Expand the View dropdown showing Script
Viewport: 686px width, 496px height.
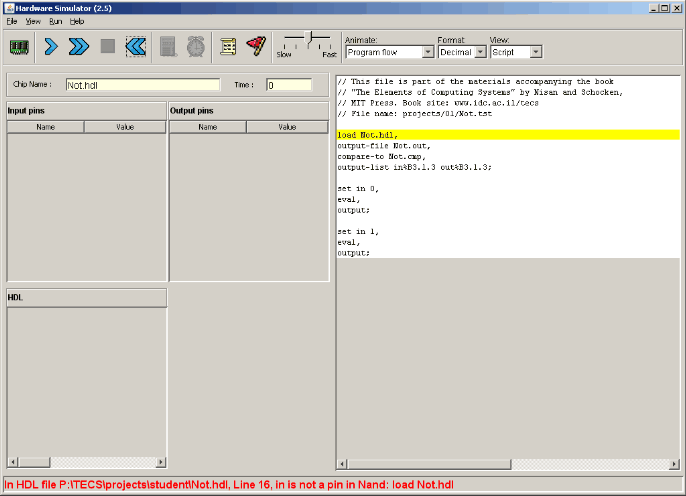(515, 52)
